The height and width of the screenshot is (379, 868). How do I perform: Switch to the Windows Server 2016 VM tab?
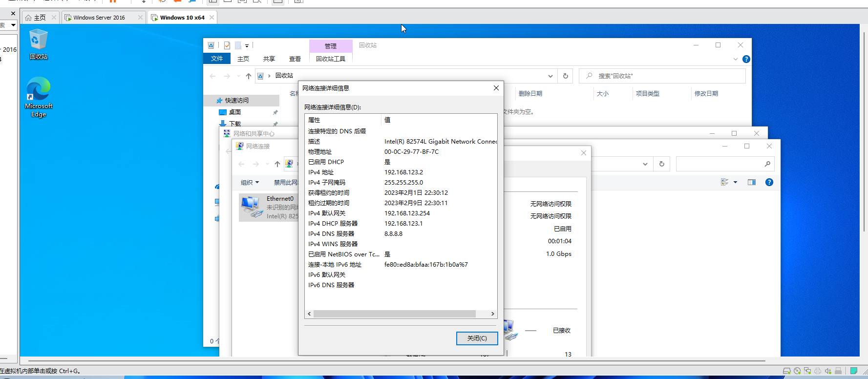tap(99, 18)
